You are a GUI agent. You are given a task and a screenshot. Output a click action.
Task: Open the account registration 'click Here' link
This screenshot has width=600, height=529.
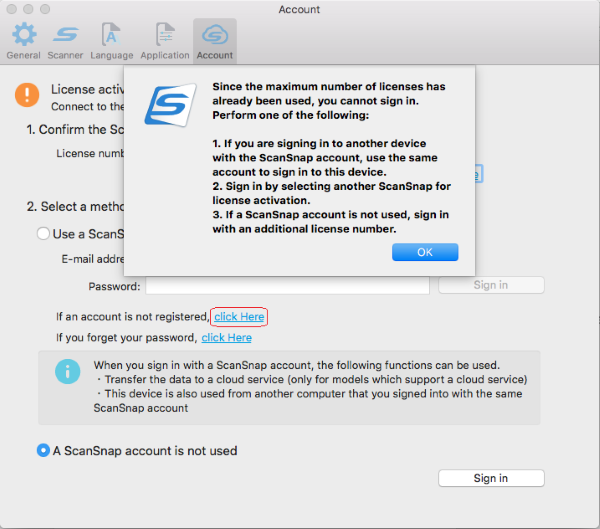(x=239, y=317)
